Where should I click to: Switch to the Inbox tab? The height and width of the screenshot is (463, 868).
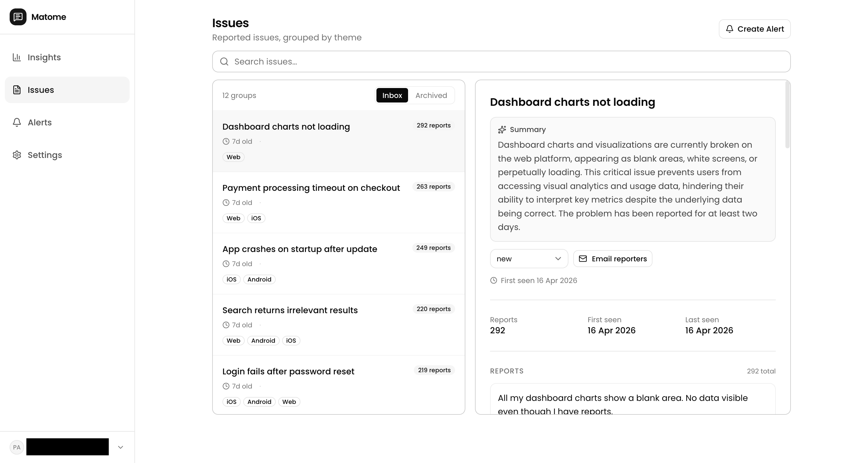coord(392,95)
